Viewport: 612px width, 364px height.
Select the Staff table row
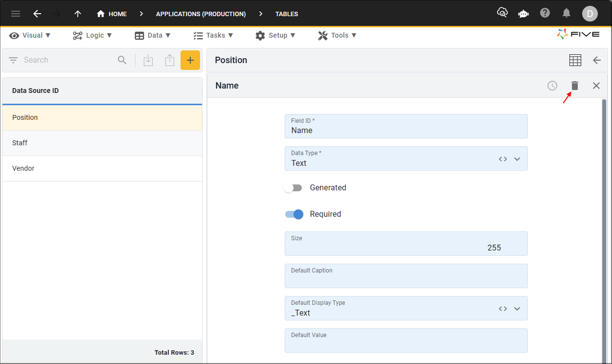click(102, 143)
